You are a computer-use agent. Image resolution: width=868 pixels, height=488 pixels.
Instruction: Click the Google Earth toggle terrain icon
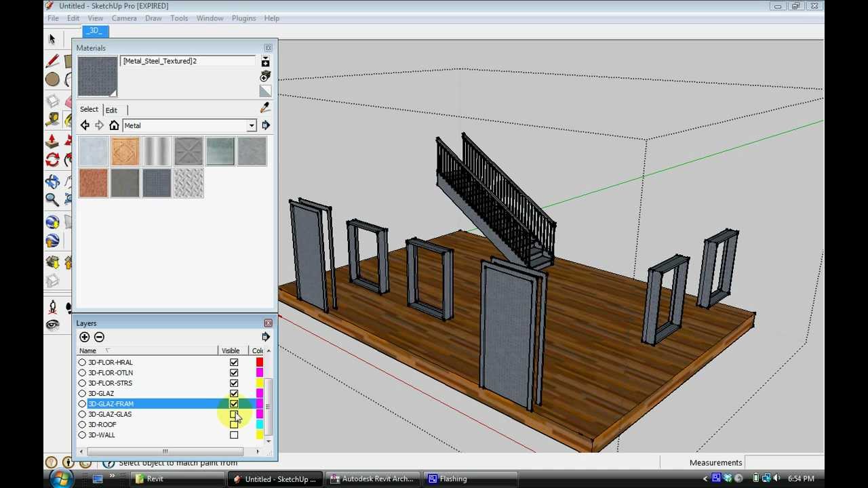click(x=52, y=241)
